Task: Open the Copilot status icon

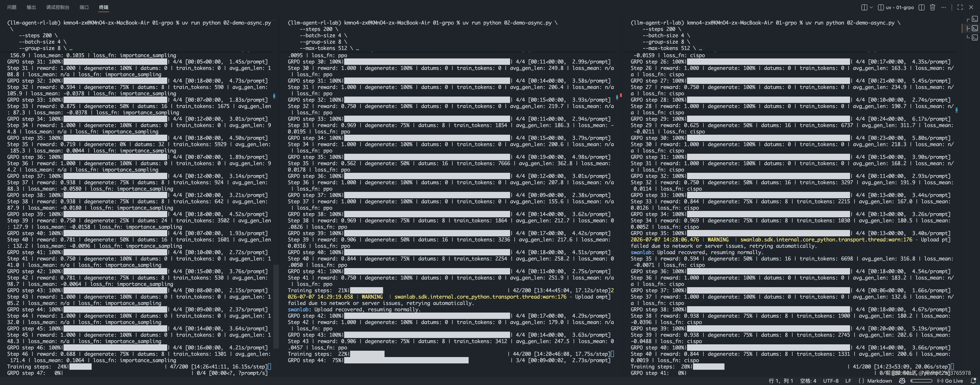Action: 902,381
